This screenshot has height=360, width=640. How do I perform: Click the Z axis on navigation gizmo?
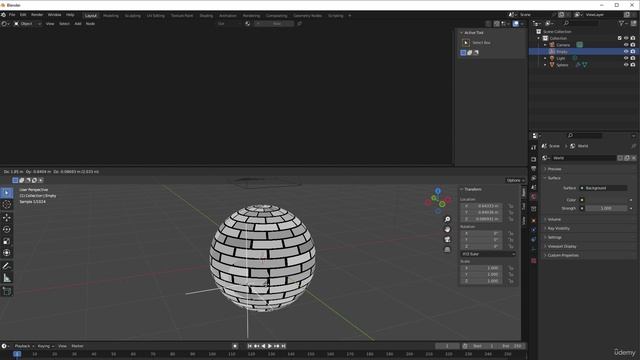[x=438, y=191]
